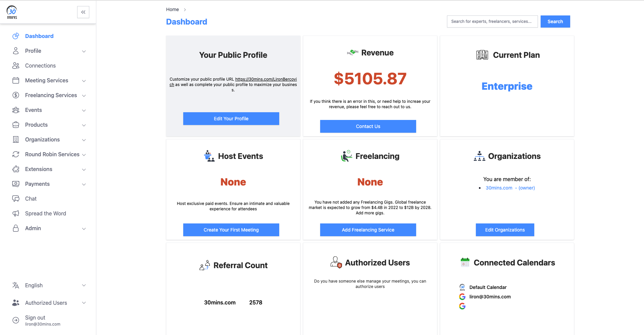Click the Dashboard pie chart icon
The height and width of the screenshot is (335, 644).
16,36
